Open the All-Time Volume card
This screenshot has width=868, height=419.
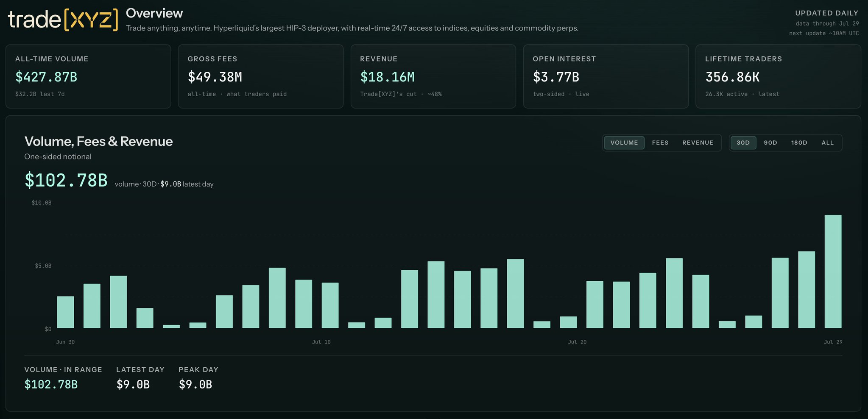pos(88,76)
